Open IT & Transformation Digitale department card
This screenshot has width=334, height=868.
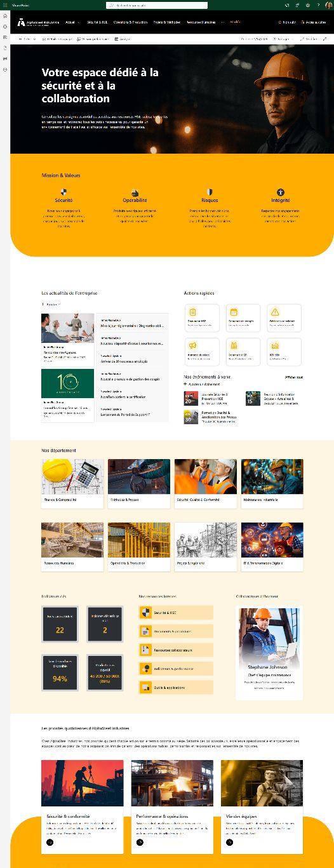pos(272,547)
